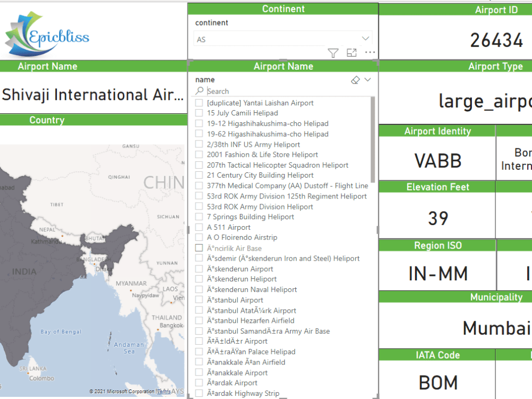532x399 pixels.
Task: Click the Colombo label on the map
Action: [41, 378]
